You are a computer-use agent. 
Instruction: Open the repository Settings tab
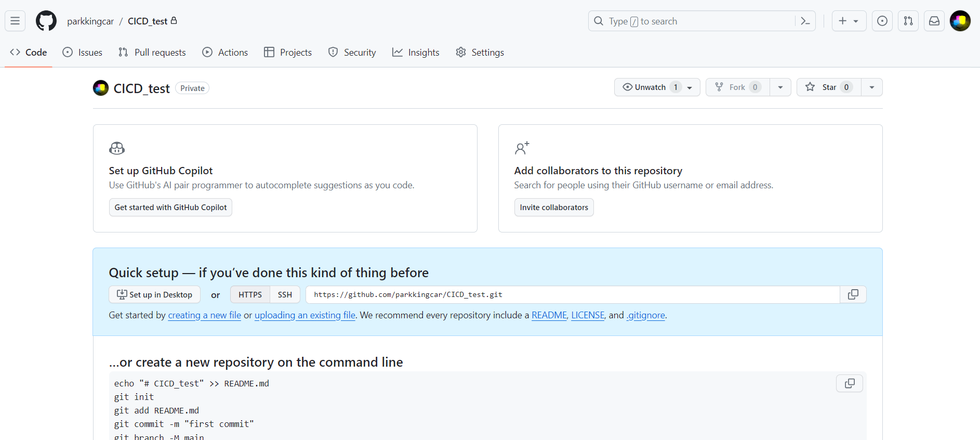click(x=480, y=52)
